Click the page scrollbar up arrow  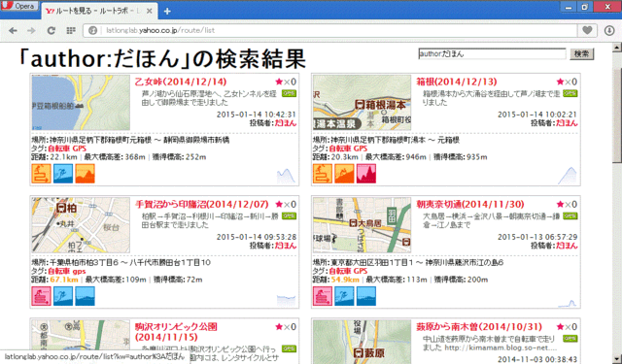click(617, 48)
